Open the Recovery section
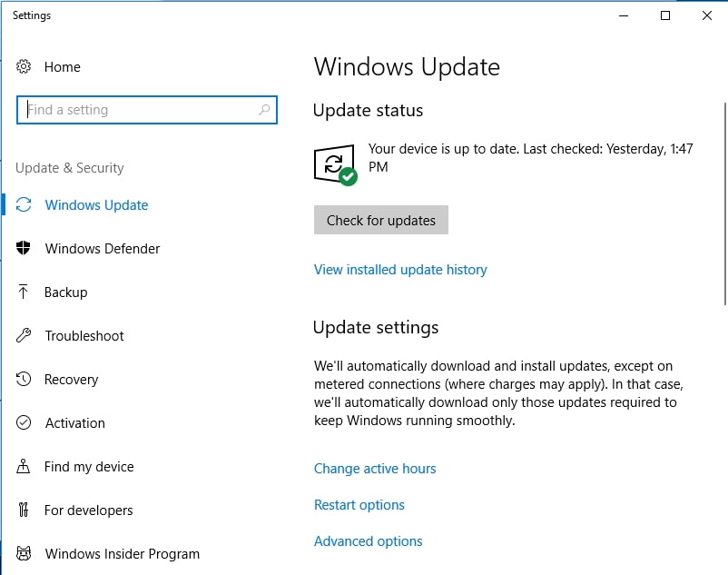 [x=71, y=380]
